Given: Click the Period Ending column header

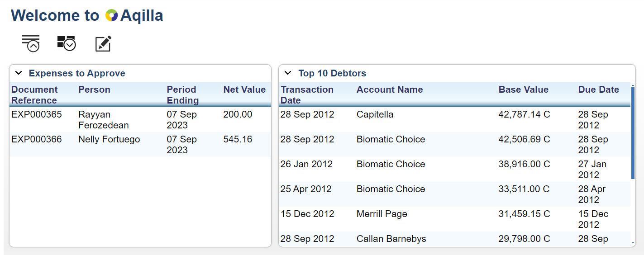Looking at the screenshot, I should point(182,95).
